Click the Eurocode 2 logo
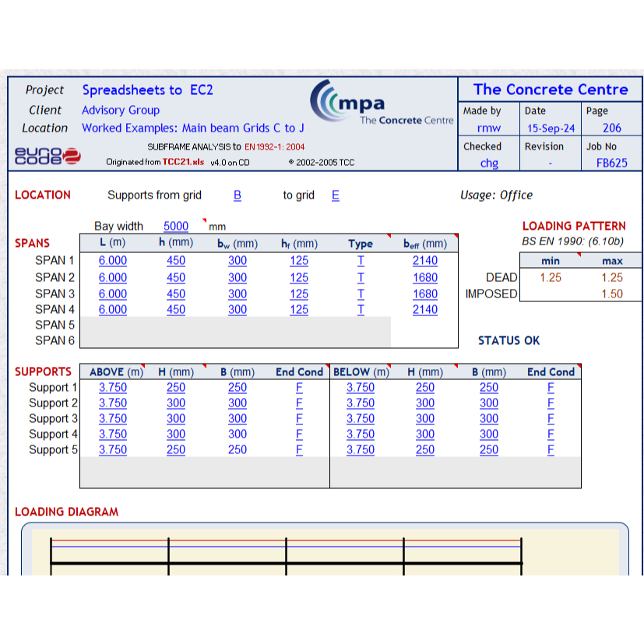Image resolution: width=644 pixels, height=644 pixels. tap(48, 156)
